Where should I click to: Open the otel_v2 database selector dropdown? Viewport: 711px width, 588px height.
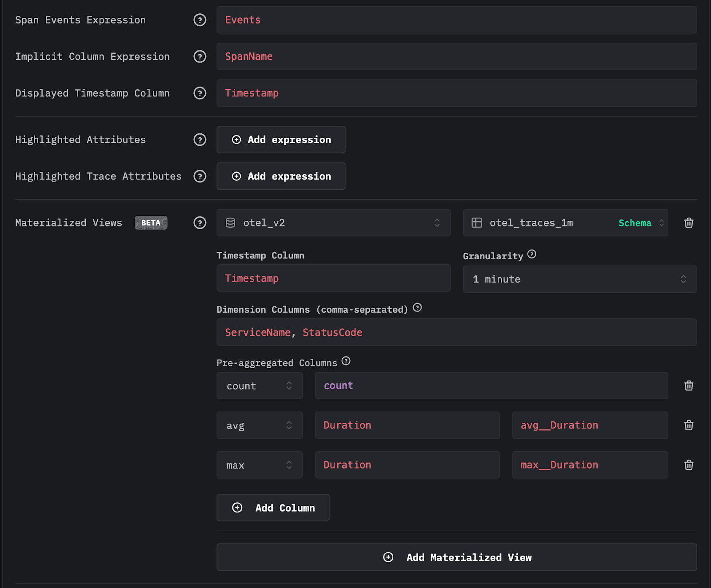[x=334, y=222]
